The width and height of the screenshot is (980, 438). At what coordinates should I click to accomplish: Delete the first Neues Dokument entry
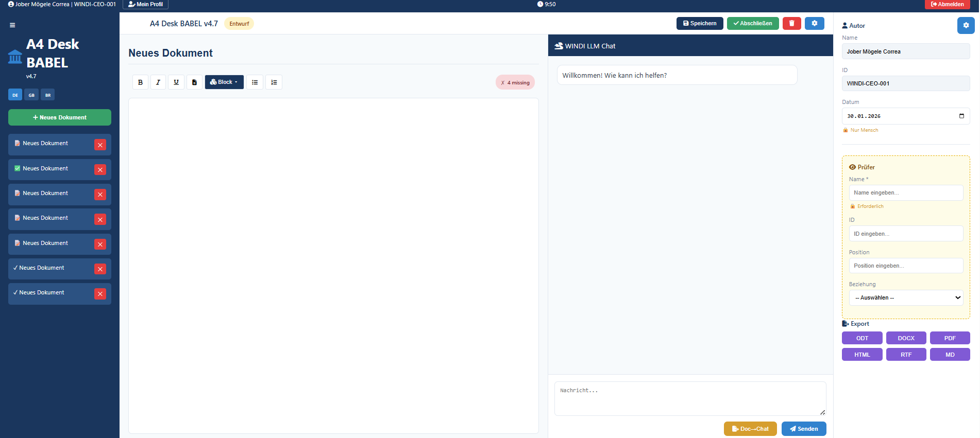click(x=100, y=145)
